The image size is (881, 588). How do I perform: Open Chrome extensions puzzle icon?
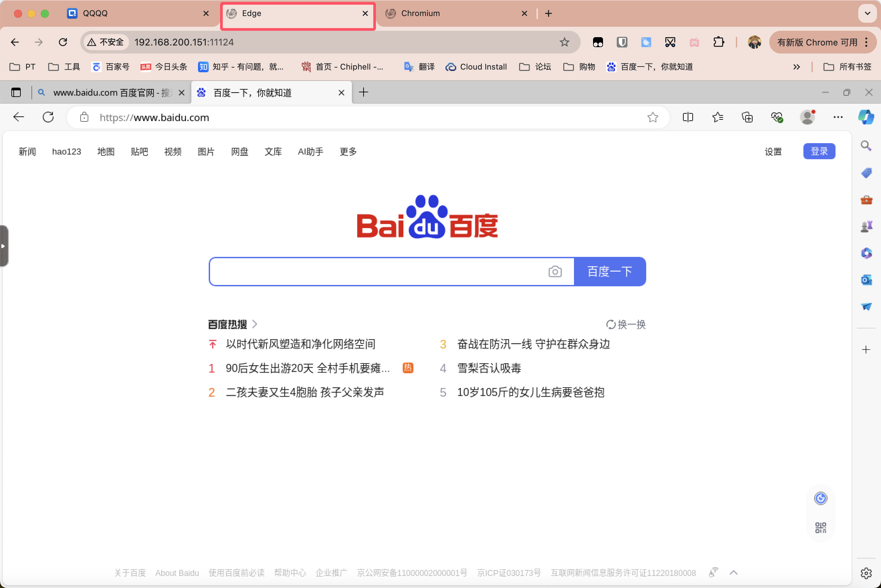[719, 42]
